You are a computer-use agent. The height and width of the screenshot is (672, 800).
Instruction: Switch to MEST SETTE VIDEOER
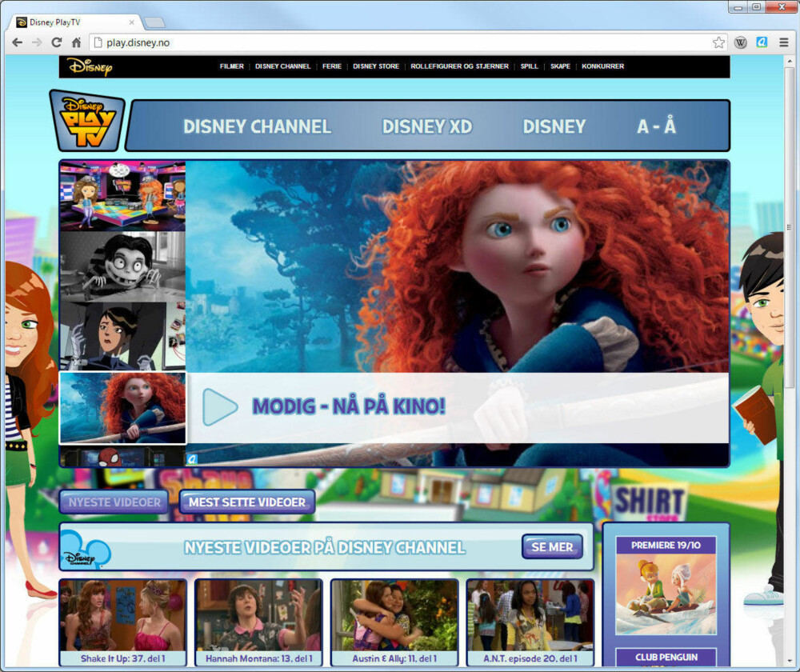pos(247,502)
